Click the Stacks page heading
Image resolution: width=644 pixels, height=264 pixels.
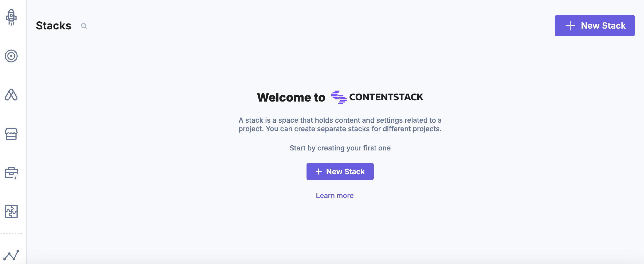(x=53, y=26)
